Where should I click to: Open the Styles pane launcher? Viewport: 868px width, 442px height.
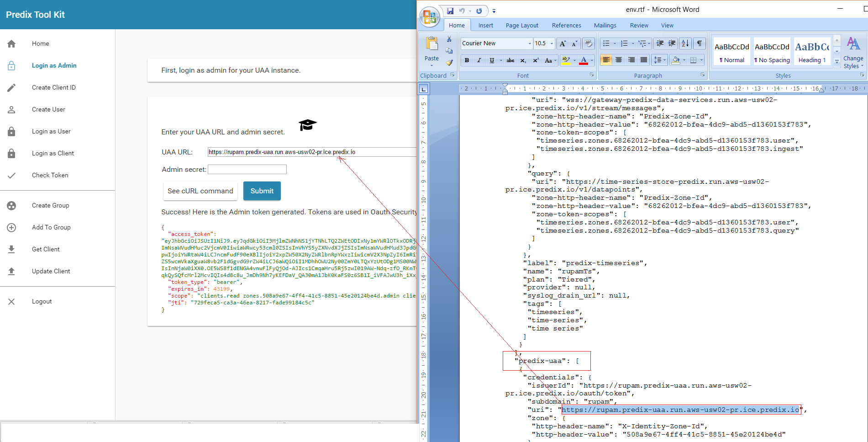pos(862,75)
